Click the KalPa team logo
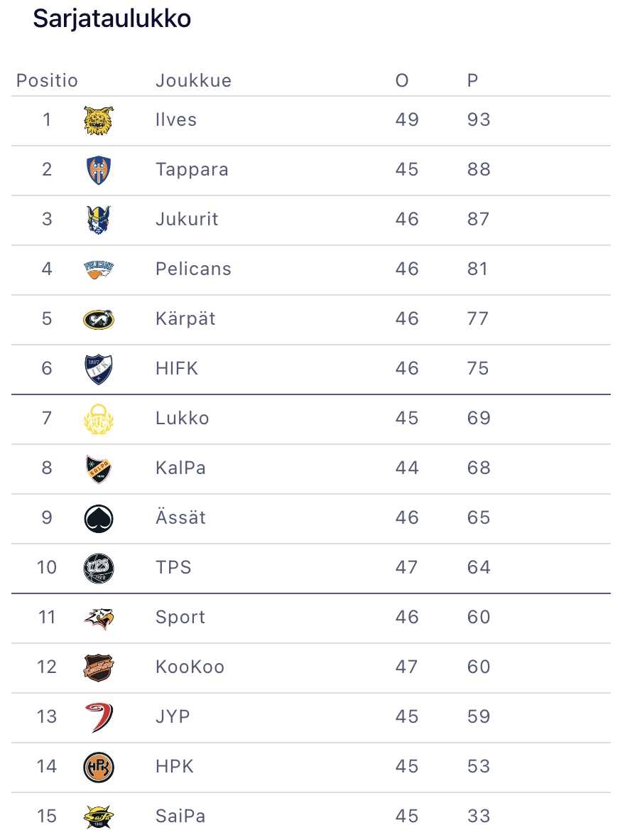Viewport: 625px width, 840px height. click(98, 468)
